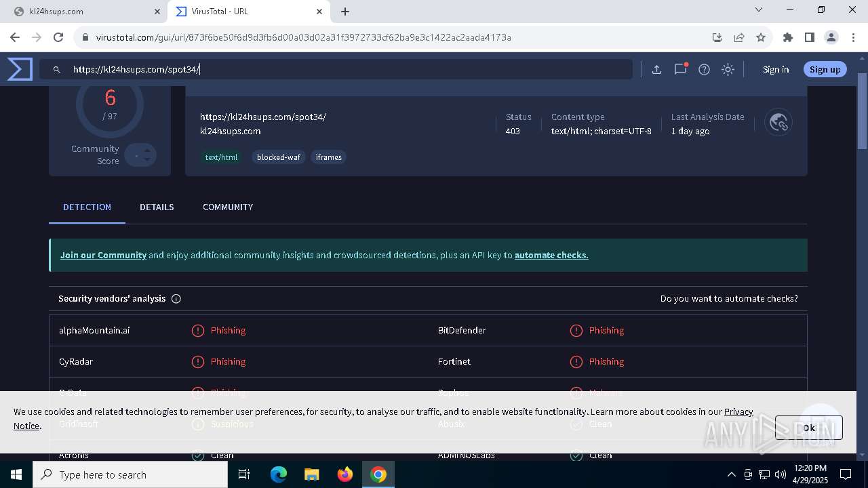Accept cookies with the Ok button
The height and width of the screenshot is (488, 868).
click(x=809, y=428)
